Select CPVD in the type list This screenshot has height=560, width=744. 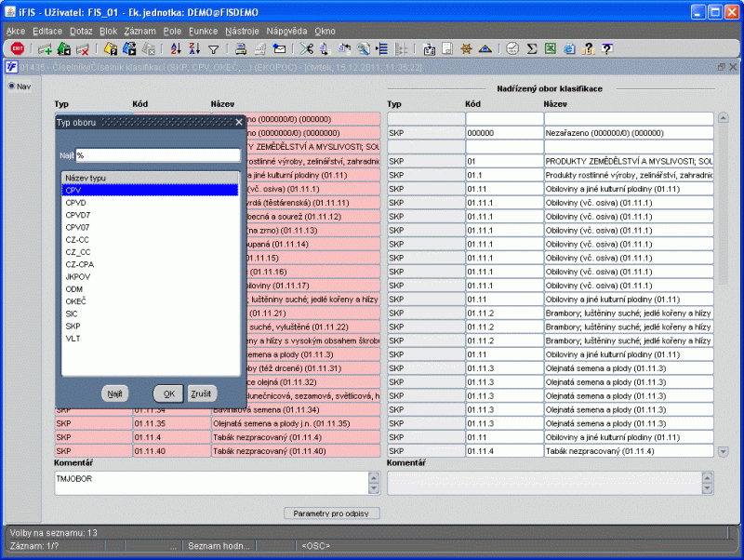click(x=150, y=203)
